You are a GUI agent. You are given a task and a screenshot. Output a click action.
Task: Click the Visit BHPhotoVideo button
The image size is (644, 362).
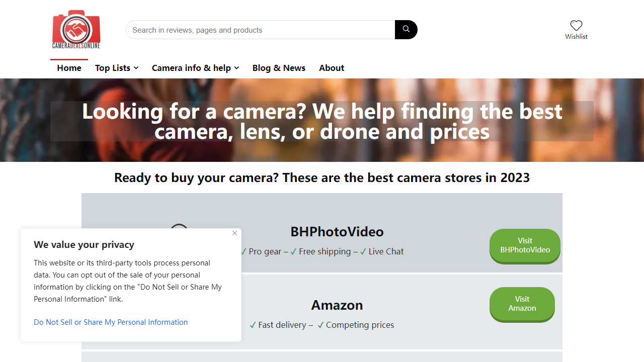(x=525, y=246)
